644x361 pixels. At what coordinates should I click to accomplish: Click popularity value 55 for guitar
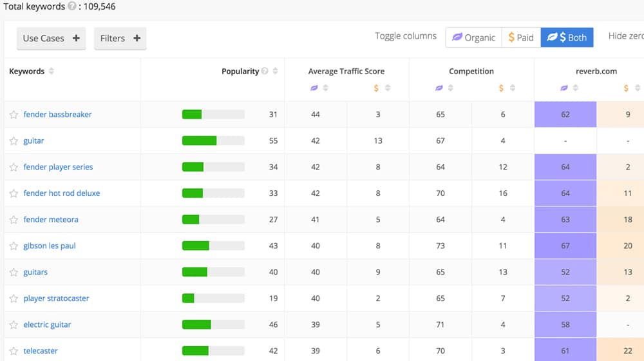273,141
